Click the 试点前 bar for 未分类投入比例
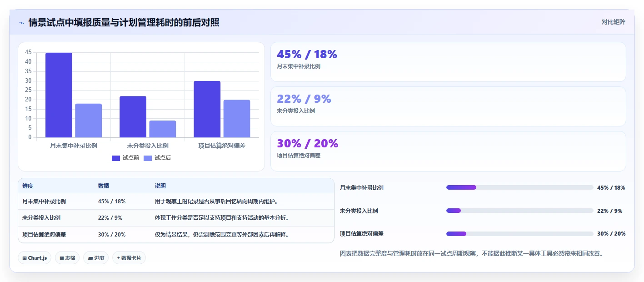This screenshot has width=644, height=282. tap(133, 117)
